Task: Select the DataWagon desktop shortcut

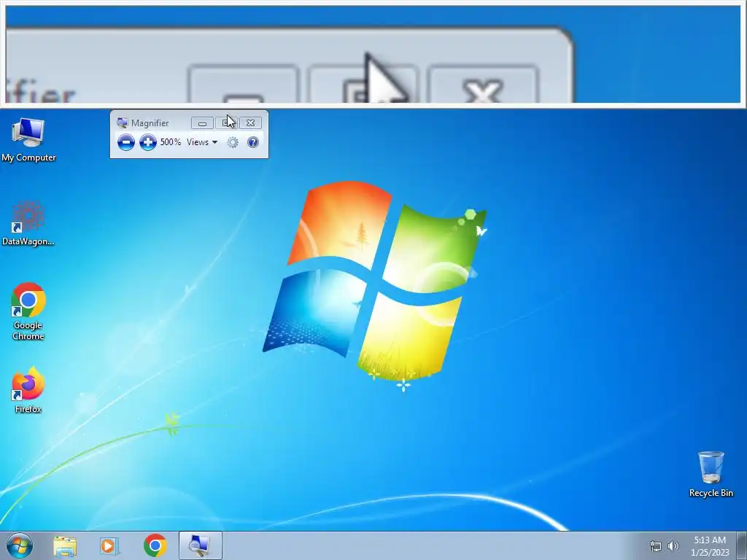Action: coord(28,223)
